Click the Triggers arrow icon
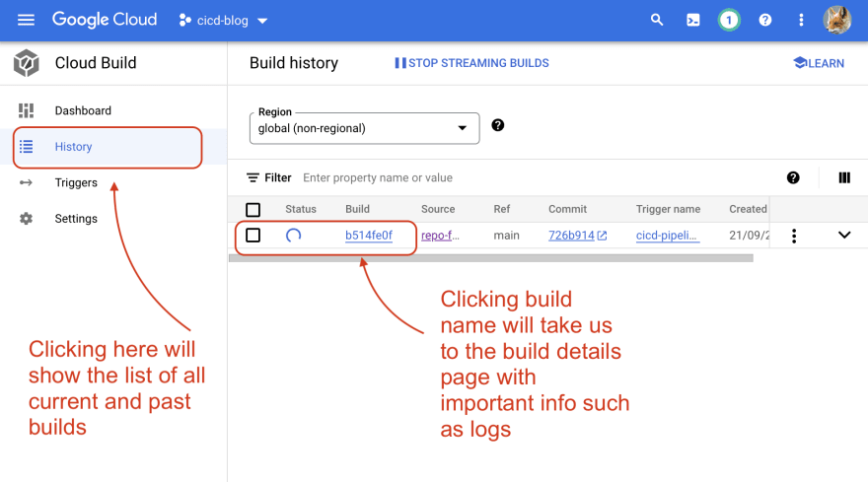 pos(26,182)
